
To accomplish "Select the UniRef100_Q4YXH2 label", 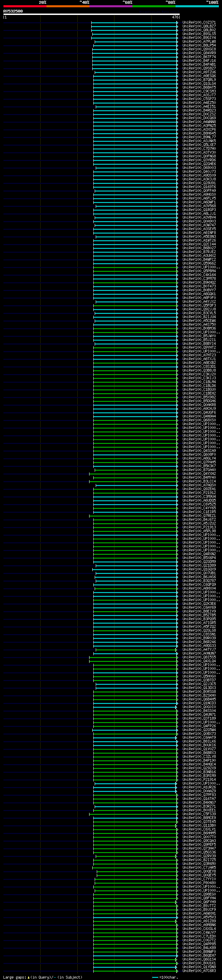I will [199, 473].
